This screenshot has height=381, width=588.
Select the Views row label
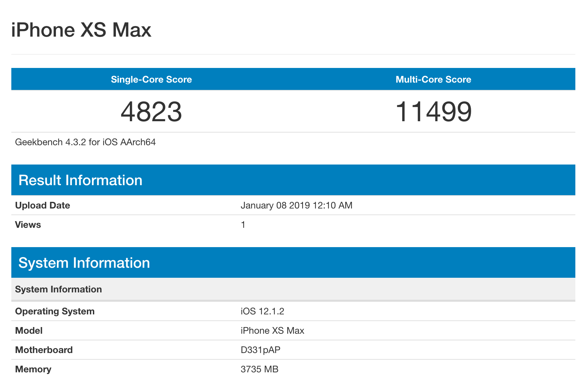28,225
